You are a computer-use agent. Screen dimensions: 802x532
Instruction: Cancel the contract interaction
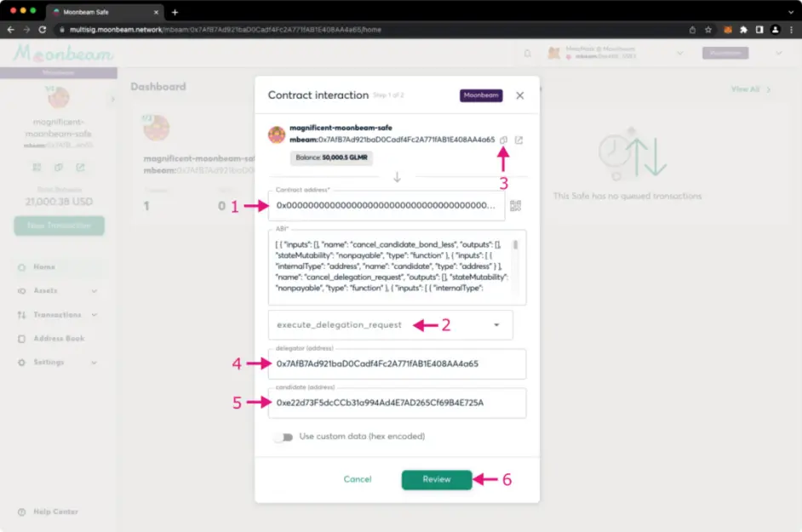(358, 479)
